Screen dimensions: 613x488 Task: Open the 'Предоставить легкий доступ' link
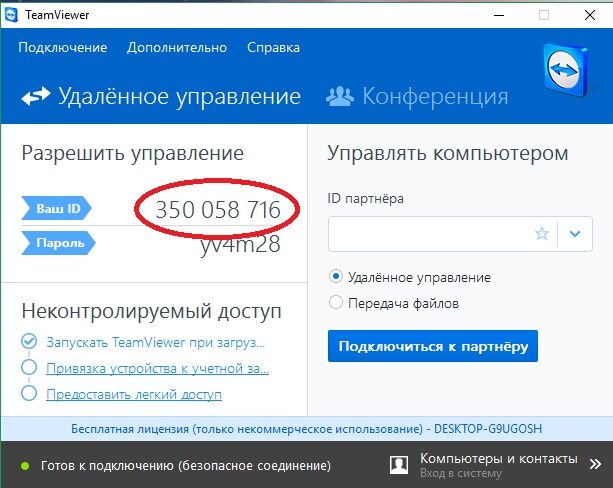pyautogui.click(x=134, y=394)
